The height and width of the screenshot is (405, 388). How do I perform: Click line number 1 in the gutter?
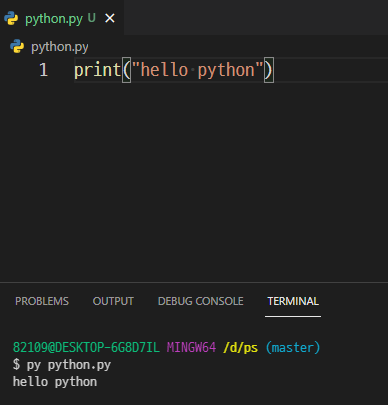point(43,70)
